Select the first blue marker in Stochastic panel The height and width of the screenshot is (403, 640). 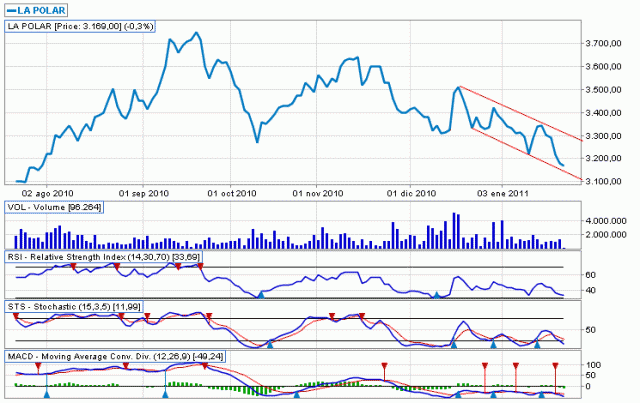[270, 345]
